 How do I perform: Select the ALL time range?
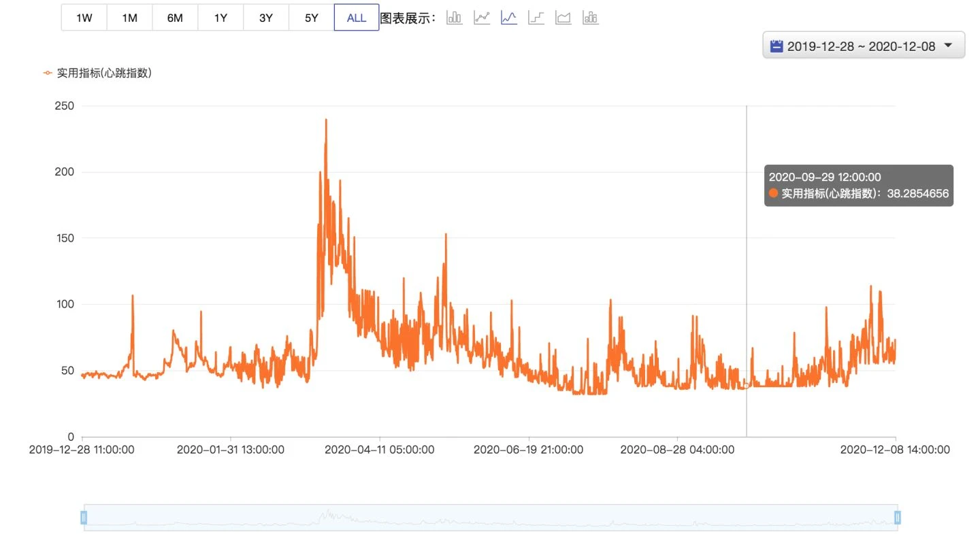tap(357, 18)
